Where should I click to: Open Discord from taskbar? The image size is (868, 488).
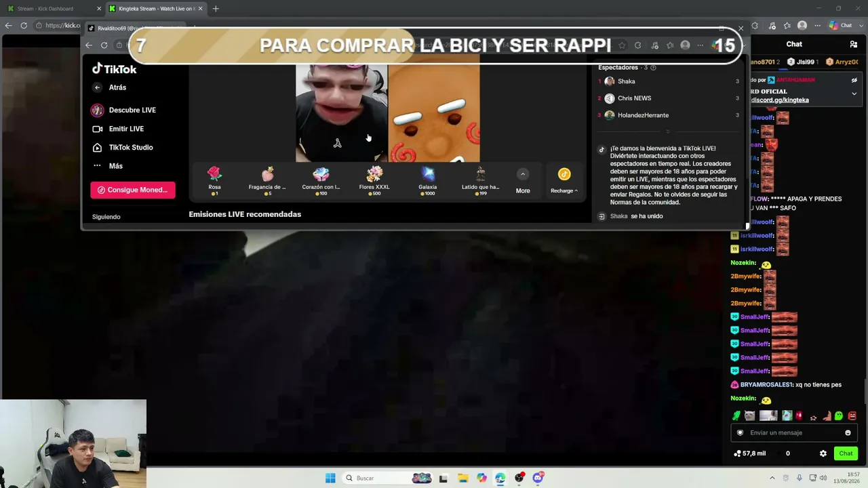coord(538,478)
